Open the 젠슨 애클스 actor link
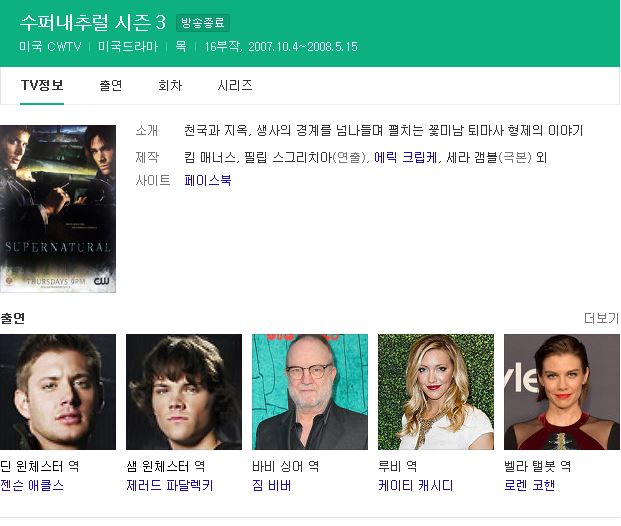The image size is (621, 526). tap(32, 485)
